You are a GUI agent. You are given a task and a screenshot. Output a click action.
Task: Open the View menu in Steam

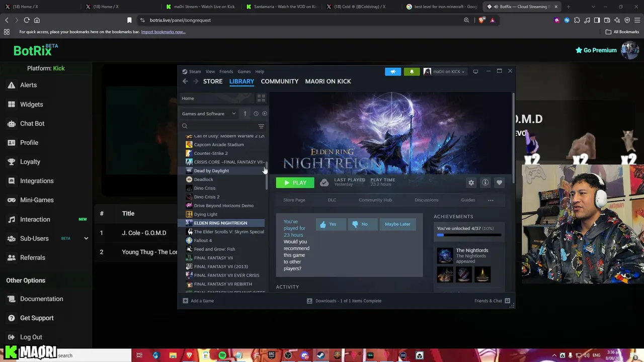210,71
